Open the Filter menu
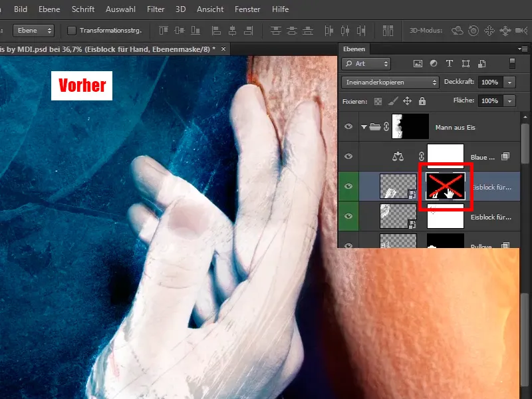Screen dimensions: 532x399 (156, 9)
